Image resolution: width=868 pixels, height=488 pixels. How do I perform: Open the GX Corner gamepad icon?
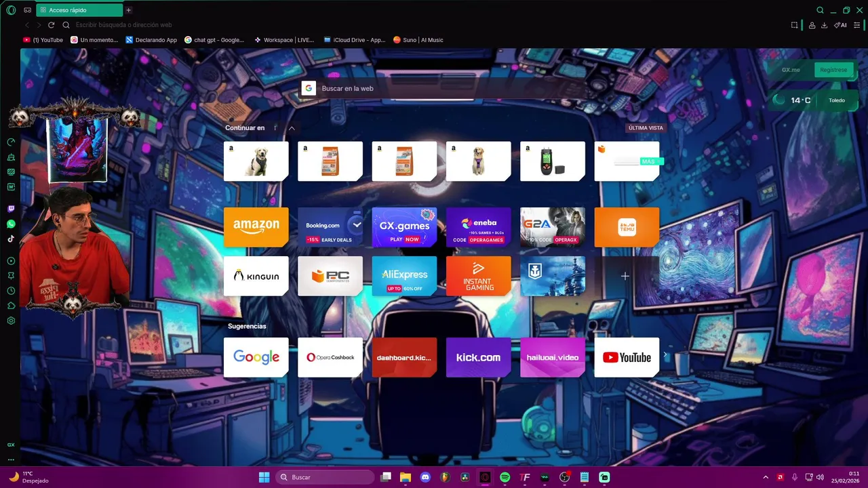(x=27, y=10)
